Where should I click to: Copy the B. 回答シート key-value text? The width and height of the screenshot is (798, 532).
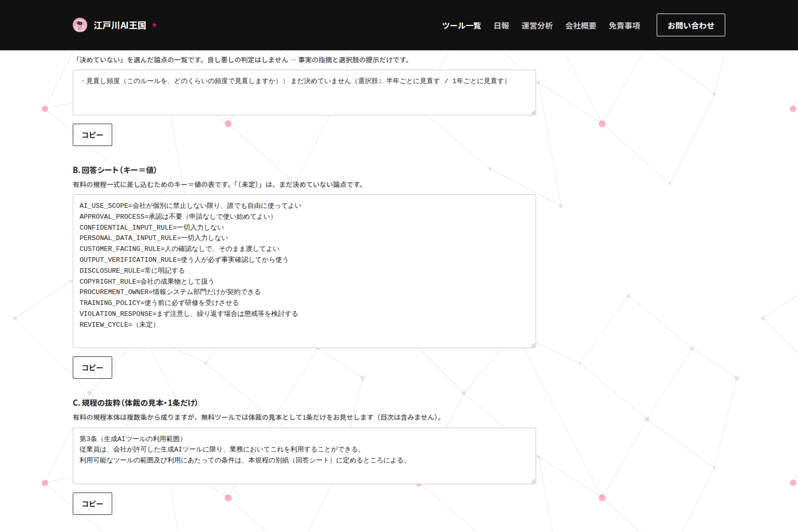click(92, 368)
